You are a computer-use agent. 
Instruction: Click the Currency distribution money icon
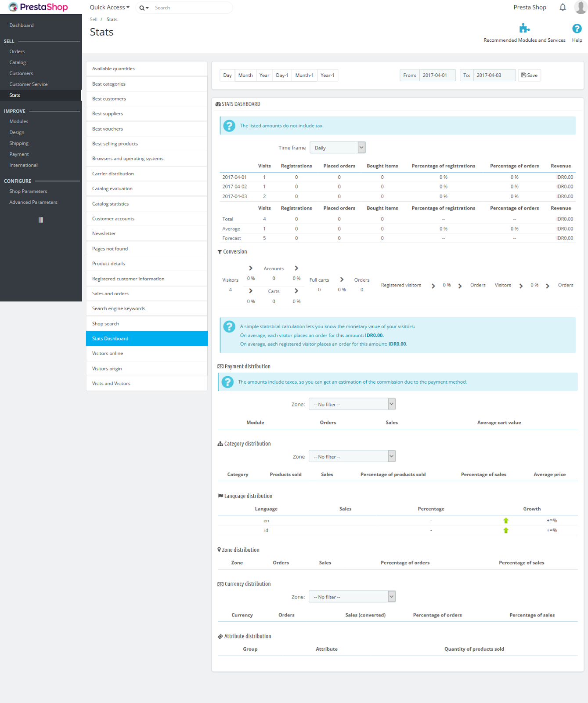(x=220, y=584)
